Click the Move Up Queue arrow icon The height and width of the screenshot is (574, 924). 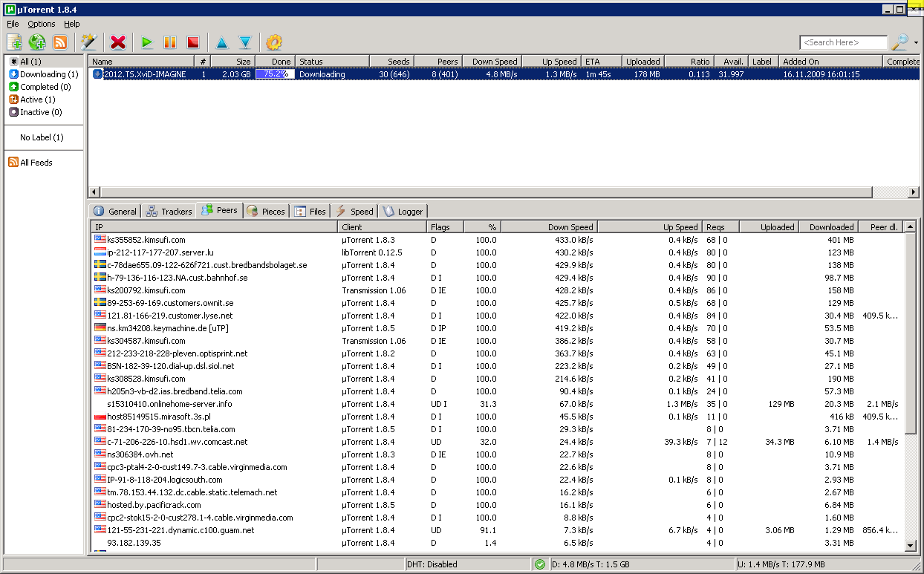[x=221, y=42]
